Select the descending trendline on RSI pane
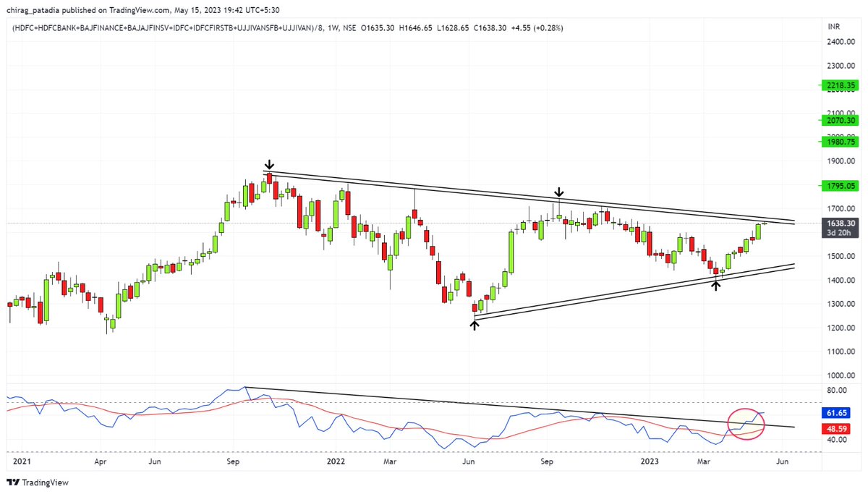This screenshot has height=494, width=868. click(x=519, y=407)
